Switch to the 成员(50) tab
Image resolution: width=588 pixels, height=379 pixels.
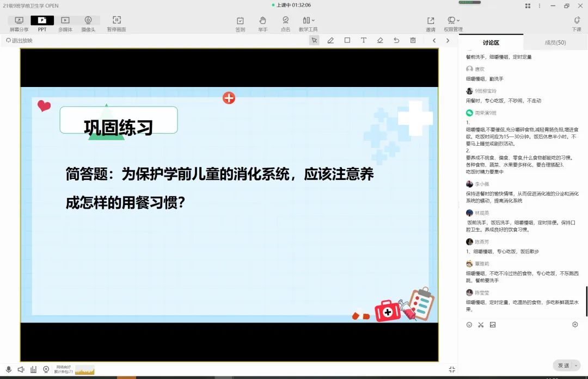pyautogui.click(x=555, y=42)
